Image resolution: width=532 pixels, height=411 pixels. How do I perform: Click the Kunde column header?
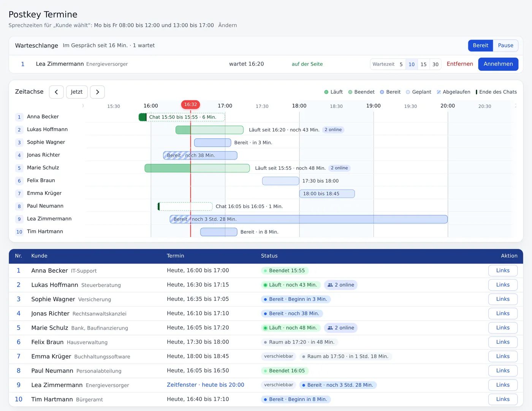(39, 256)
